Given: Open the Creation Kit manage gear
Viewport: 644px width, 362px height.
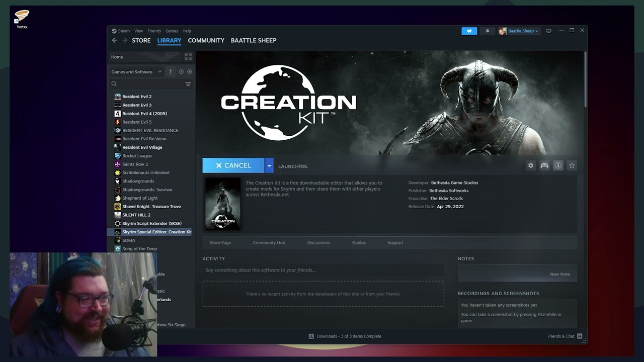Looking at the screenshot, I should pyautogui.click(x=530, y=165).
